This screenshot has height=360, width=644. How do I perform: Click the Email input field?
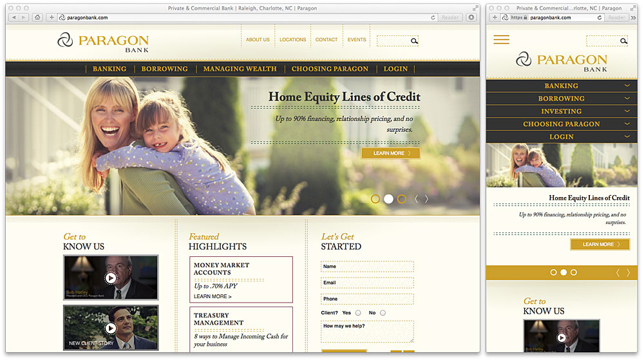(367, 283)
